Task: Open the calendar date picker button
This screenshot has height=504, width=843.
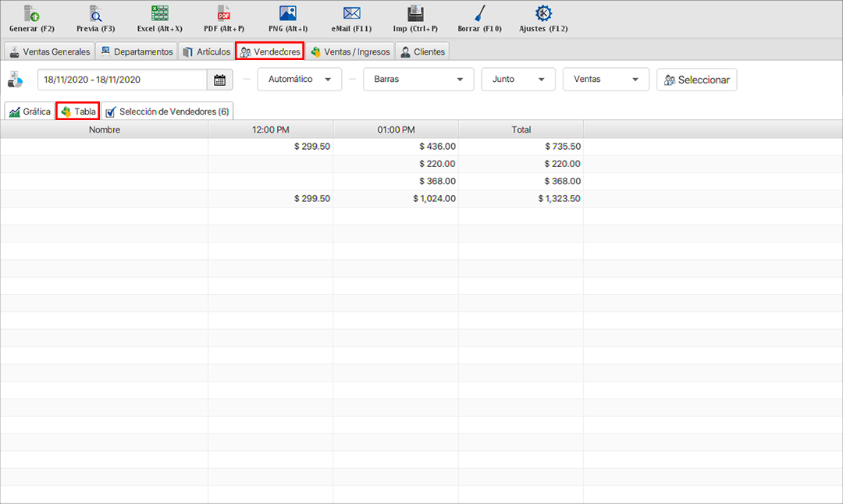Action: (219, 80)
